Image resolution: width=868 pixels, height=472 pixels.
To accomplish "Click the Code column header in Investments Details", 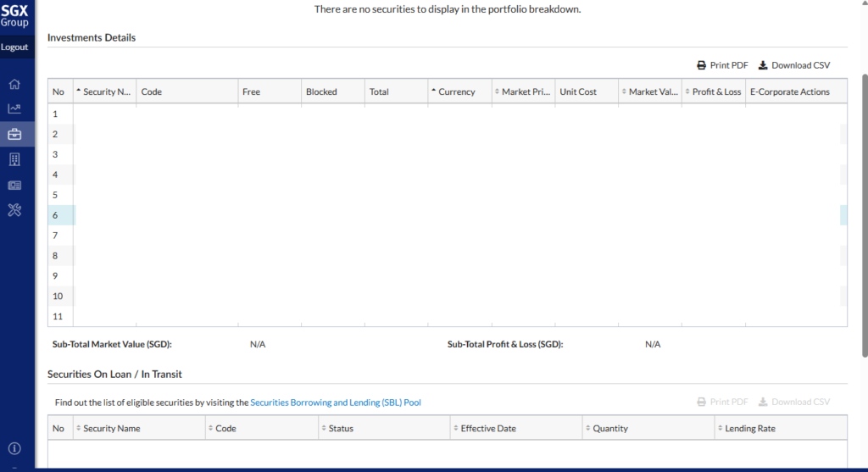I will (x=187, y=92).
